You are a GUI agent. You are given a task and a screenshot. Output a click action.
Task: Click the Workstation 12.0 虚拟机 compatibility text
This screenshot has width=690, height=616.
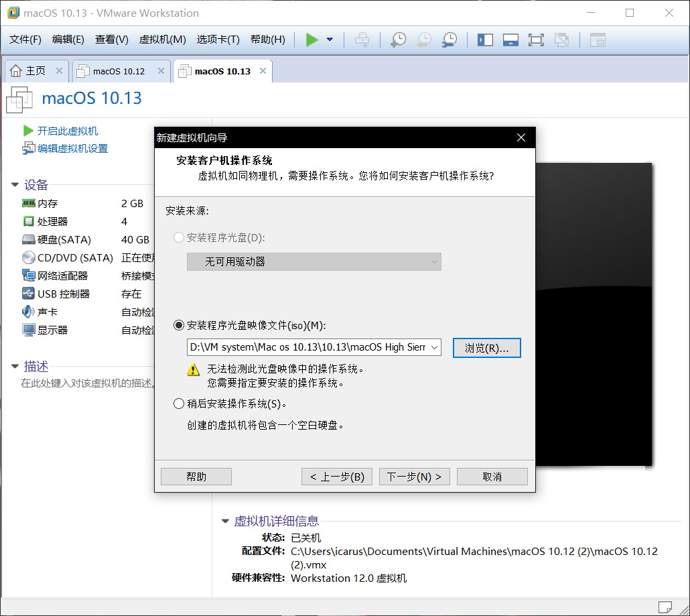[348, 578]
